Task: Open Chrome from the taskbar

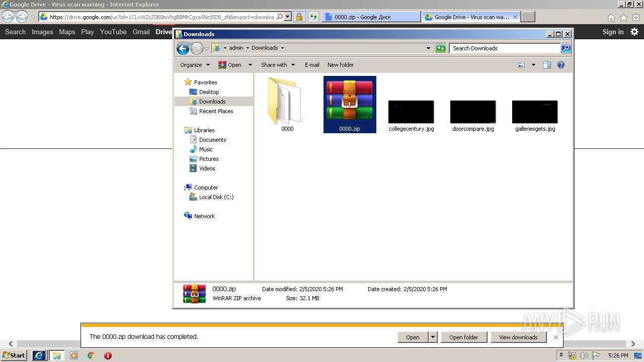Action: point(91,355)
